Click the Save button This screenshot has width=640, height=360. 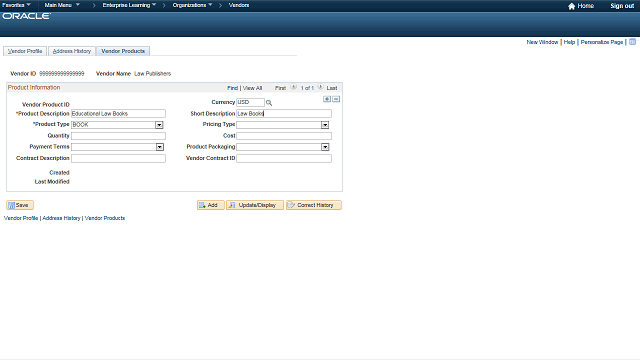point(20,205)
